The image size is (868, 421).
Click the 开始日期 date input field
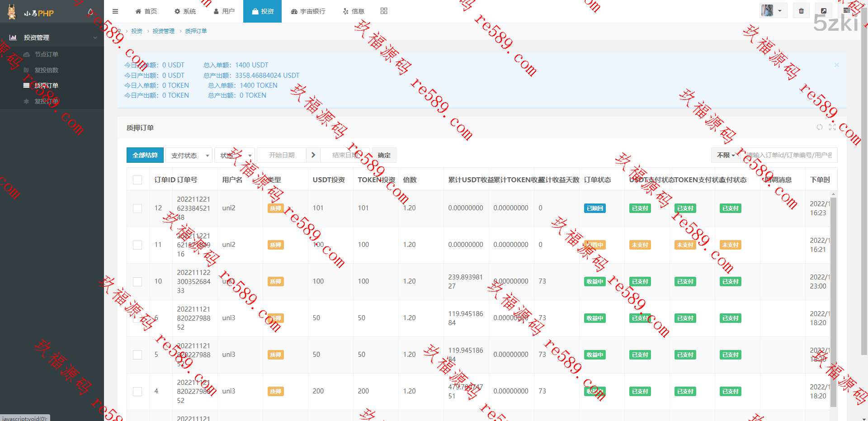pyautogui.click(x=282, y=155)
